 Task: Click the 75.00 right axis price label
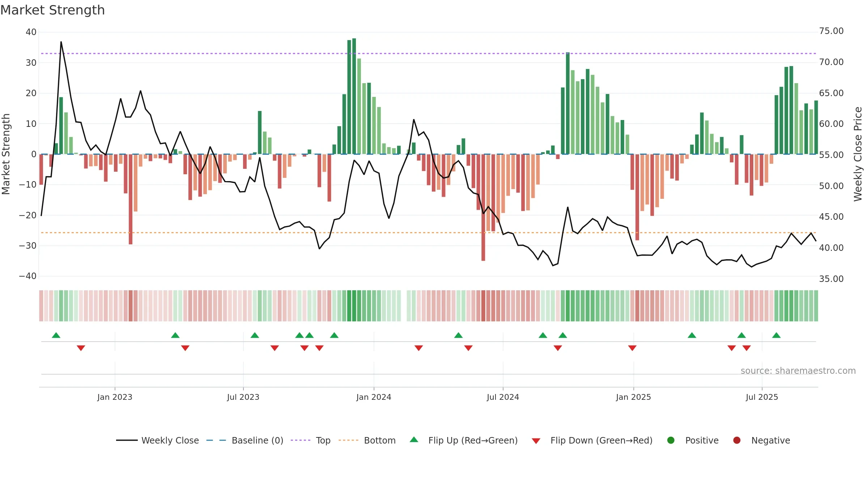(x=831, y=31)
